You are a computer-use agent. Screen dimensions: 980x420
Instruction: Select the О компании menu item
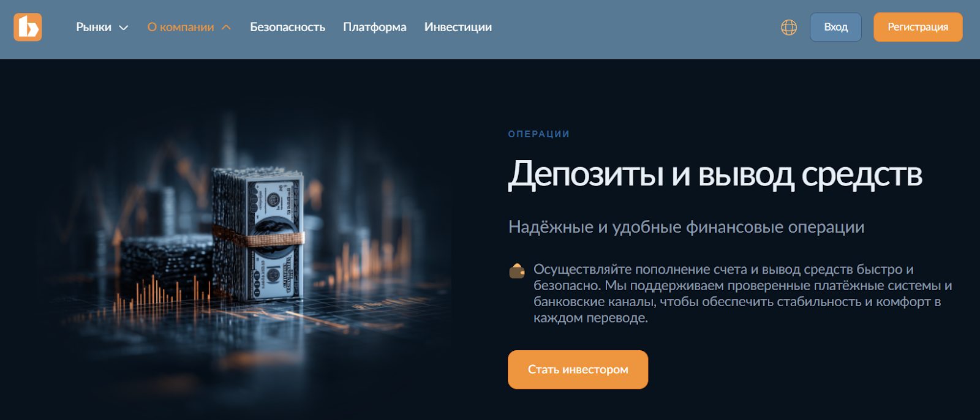(181, 27)
